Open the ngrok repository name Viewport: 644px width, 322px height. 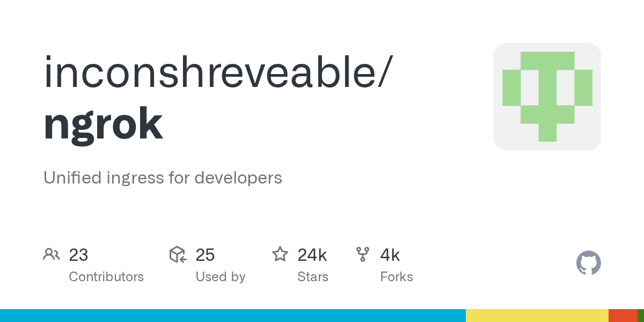tap(103, 123)
